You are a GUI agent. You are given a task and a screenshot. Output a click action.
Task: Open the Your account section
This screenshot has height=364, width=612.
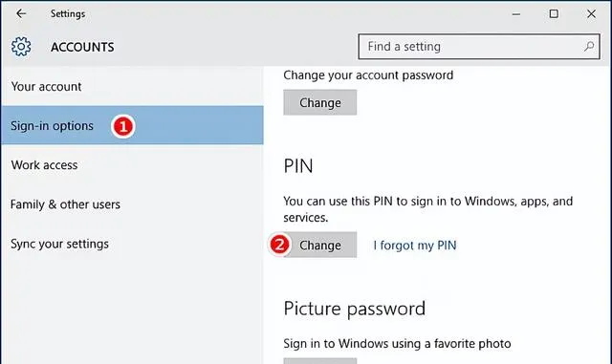132,86
